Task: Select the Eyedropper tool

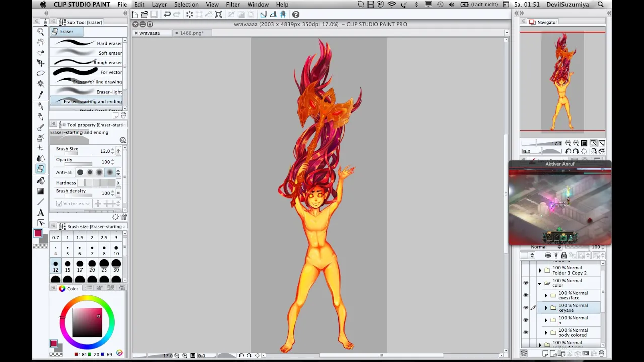Action: click(41, 94)
